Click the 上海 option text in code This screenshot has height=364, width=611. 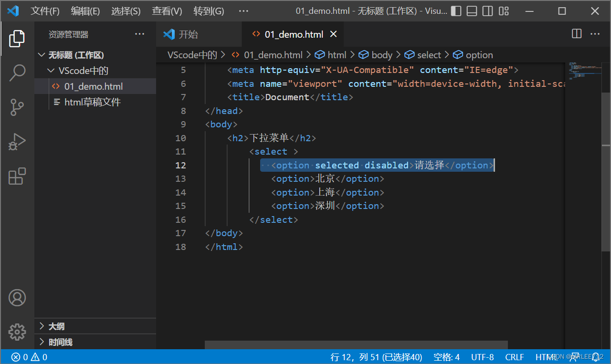326,192
